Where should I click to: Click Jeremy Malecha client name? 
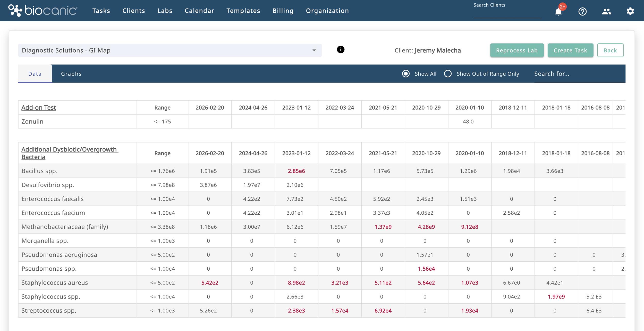(x=437, y=50)
